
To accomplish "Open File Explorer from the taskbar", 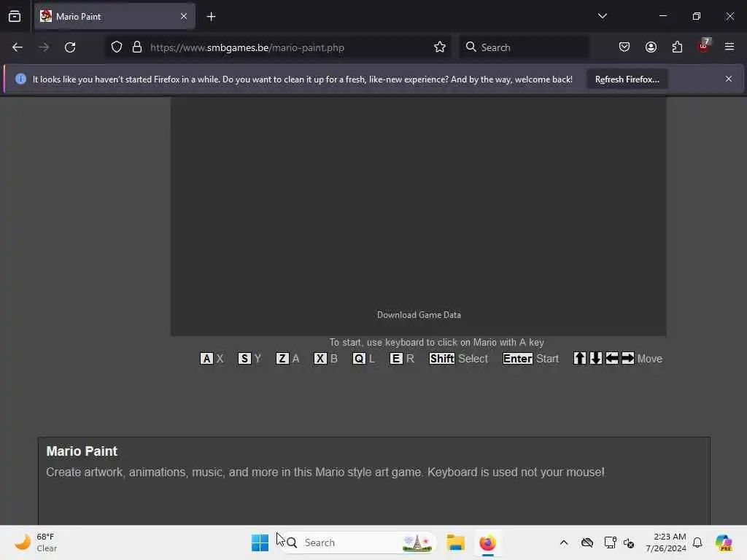I will [x=455, y=542].
